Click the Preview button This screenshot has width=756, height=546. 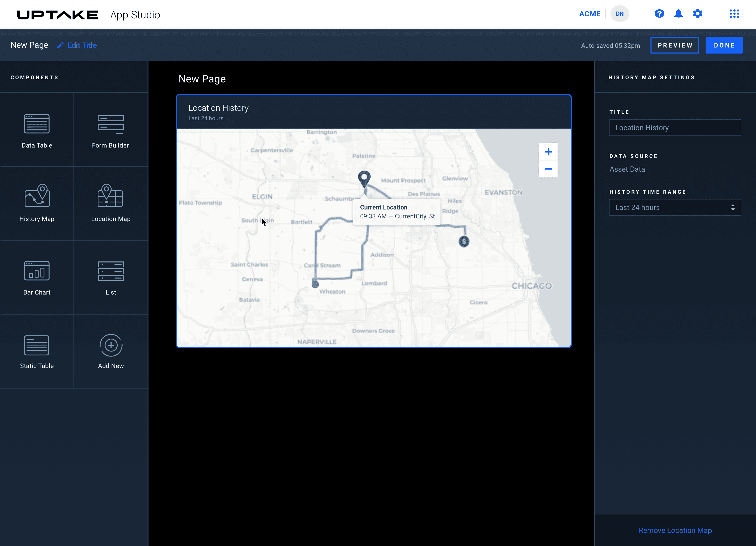pyautogui.click(x=675, y=45)
